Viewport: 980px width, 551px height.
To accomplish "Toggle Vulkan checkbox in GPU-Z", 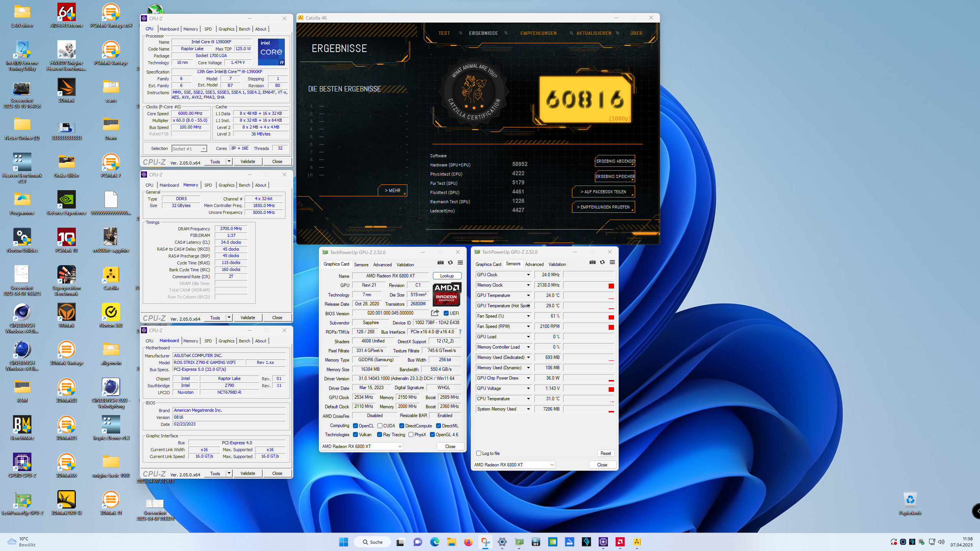I will click(355, 434).
